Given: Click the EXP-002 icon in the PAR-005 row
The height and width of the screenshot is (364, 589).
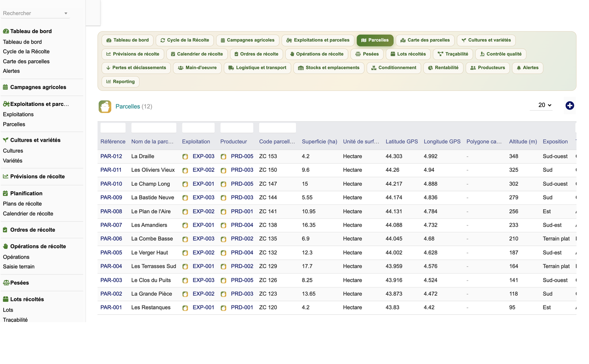Looking at the screenshot, I should pos(185,253).
